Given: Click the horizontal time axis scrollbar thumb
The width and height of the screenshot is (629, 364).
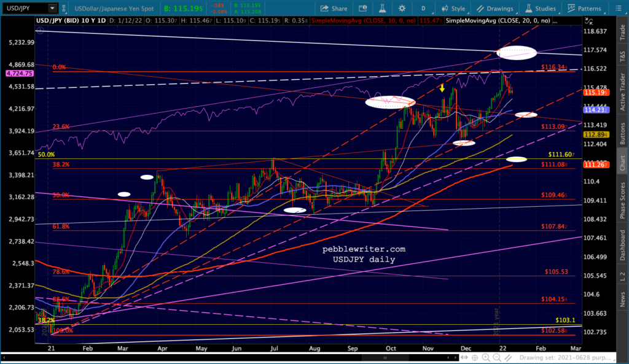Looking at the screenshot, I should pos(385,358).
